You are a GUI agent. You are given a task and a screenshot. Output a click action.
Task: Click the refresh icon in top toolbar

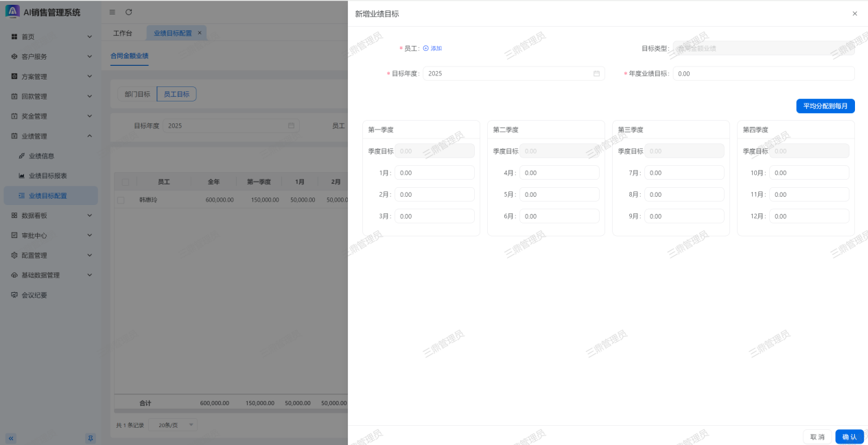[128, 12]
